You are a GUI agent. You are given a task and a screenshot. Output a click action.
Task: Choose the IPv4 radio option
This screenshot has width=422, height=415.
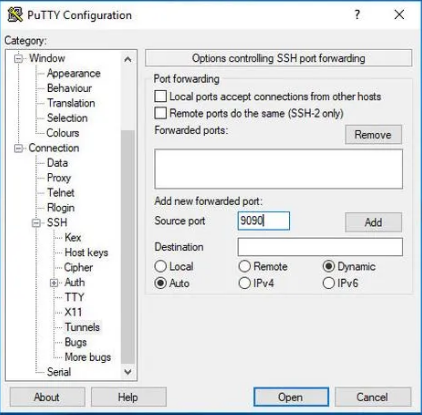244,283
